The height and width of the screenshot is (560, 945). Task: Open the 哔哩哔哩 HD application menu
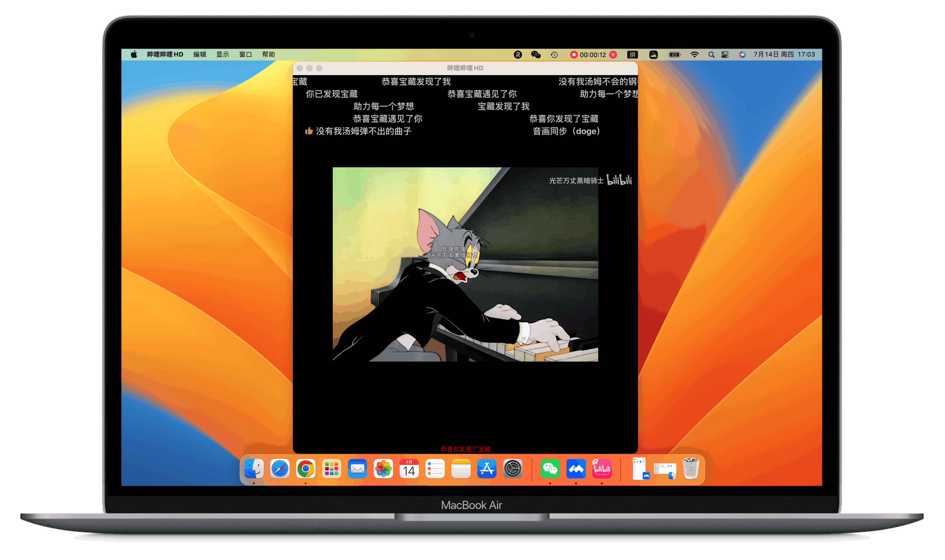click(165, 54)
